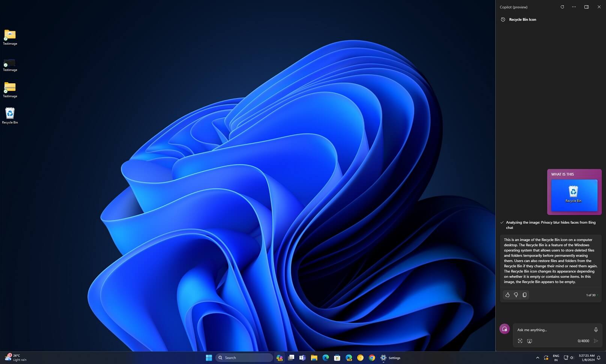Expand hidden system tray icons
Image resolution: width=606 pixels, height=364 pixels.
pyautogui.click(x=537, y=357)
